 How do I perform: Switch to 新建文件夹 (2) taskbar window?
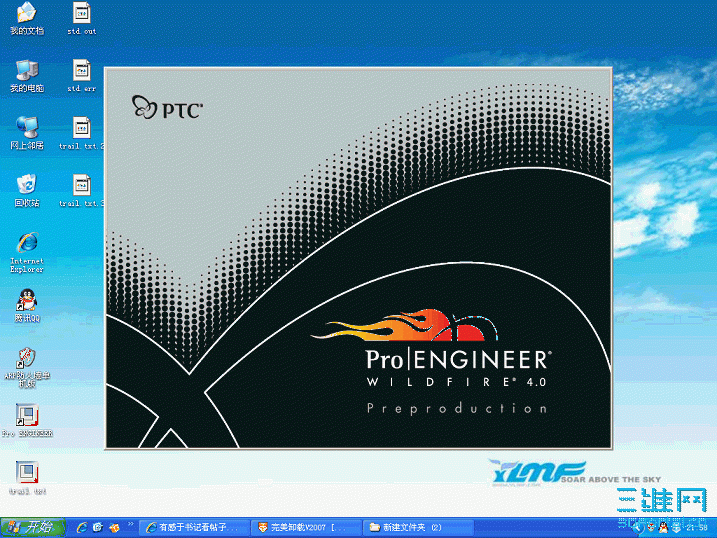pos(417,527)
